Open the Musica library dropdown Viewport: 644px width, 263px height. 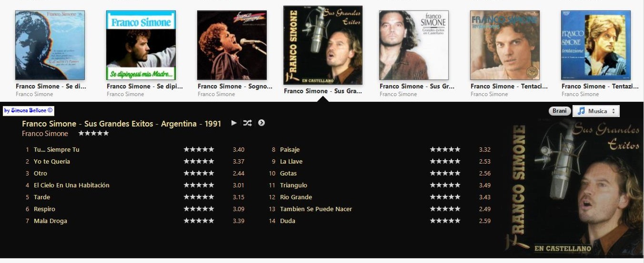(x=596, y=111)
